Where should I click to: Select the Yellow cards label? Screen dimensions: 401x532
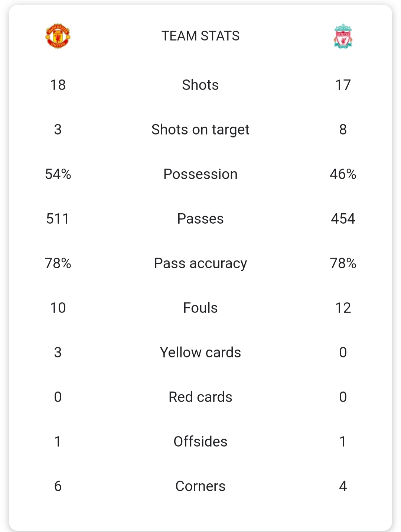[200, 352]
